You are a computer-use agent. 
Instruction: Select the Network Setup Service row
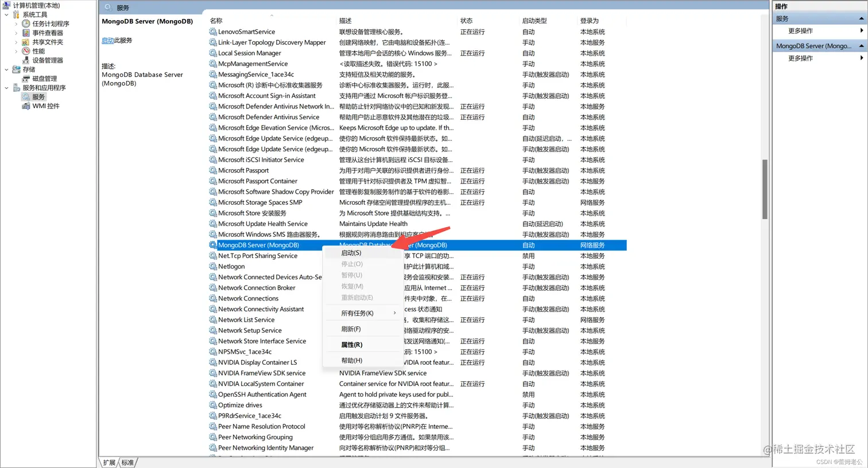417,330
